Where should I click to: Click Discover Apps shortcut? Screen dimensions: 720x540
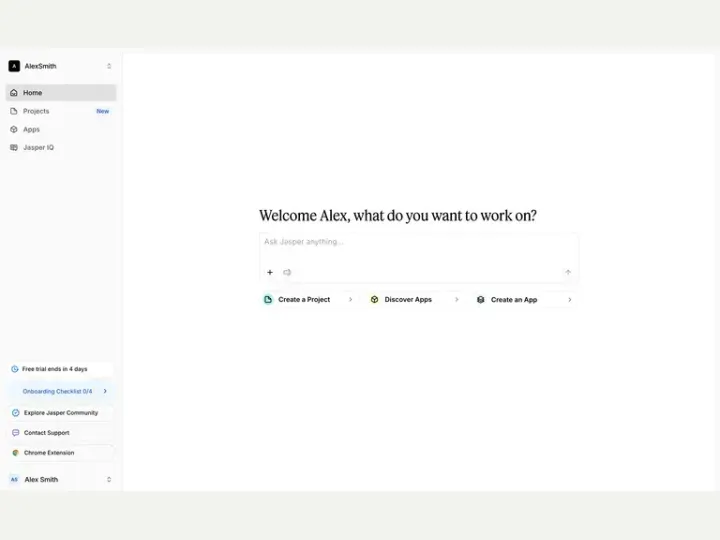[415, 299]
